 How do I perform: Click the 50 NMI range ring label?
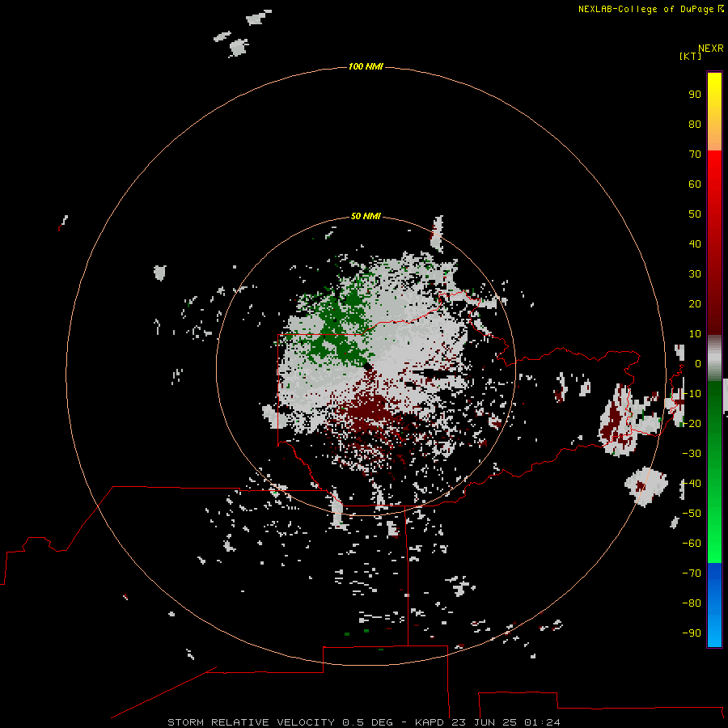pos(366,216)
